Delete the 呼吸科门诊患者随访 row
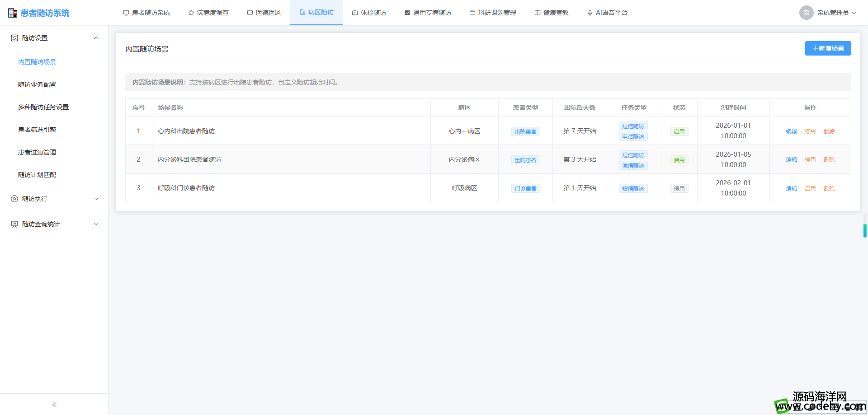Screen dimensions: 868x415 pos(829,189)
